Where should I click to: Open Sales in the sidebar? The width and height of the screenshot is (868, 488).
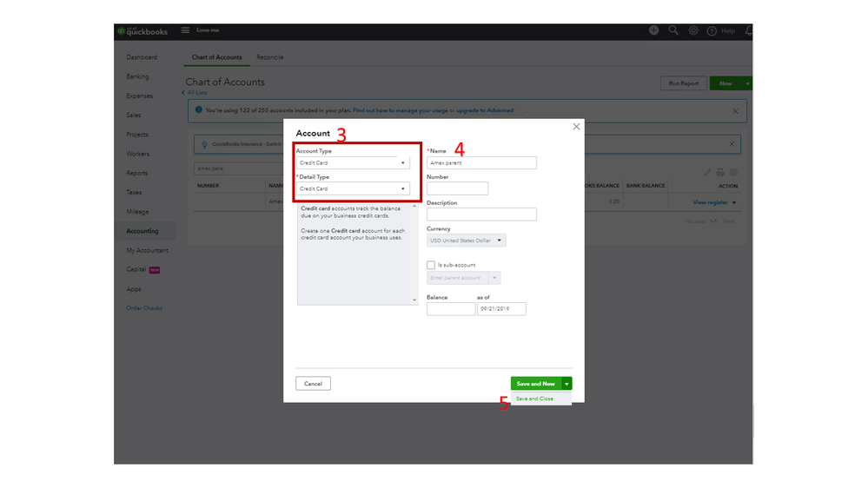(134, 115)
